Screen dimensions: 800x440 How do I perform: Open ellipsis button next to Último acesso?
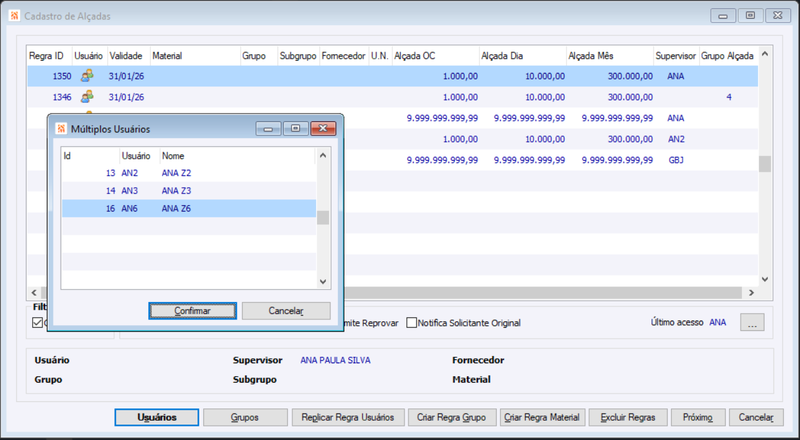tap(752, 323)
